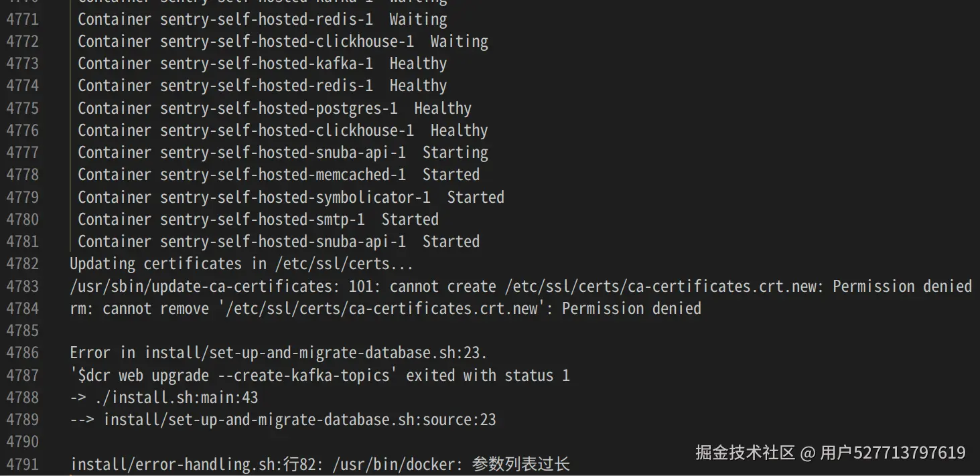Click the 'sentry-self-hosted-clickhouse-1 Waiting' line
980x476 pixels.
(283, 42)
